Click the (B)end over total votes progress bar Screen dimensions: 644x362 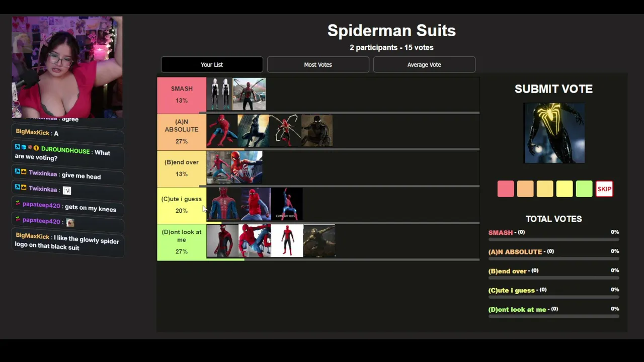click(553, 278)
